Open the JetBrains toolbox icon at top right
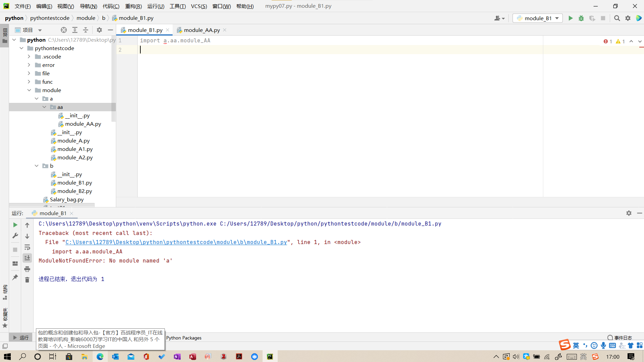Viewport: 644px width, 362px height. [639, 18]
